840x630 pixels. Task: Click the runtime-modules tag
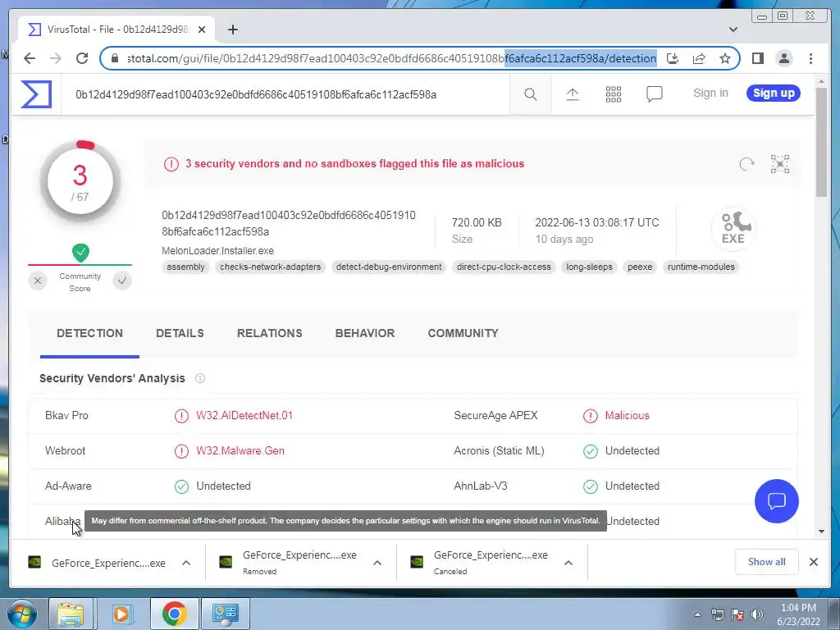pos(701,267)
